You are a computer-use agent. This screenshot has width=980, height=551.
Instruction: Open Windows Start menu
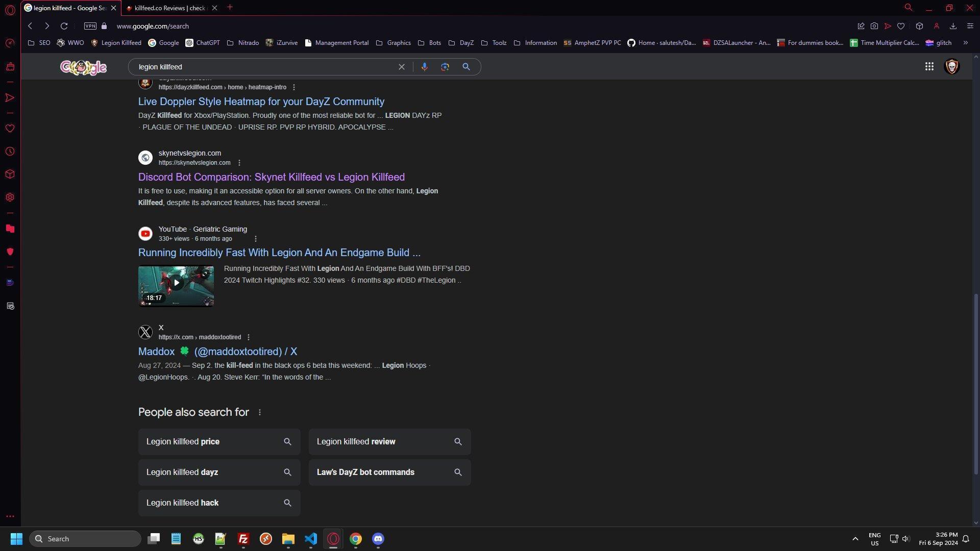coord(16,539)
